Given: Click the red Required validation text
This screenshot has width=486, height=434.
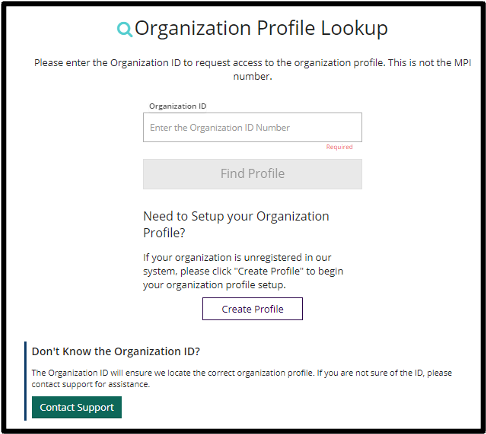Looking at the screenshot, I should [x=339, y=147].
